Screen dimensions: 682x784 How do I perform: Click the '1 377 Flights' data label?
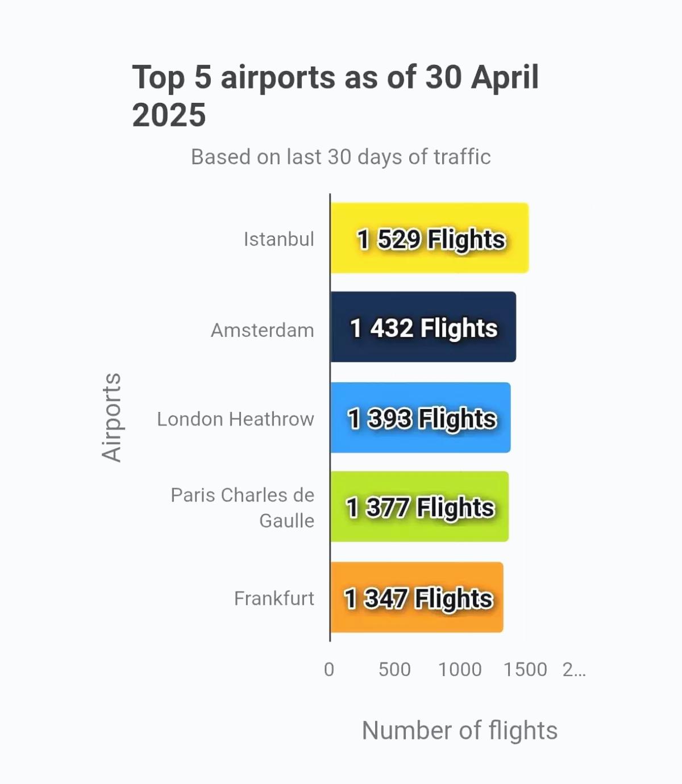tap(421, 507)
